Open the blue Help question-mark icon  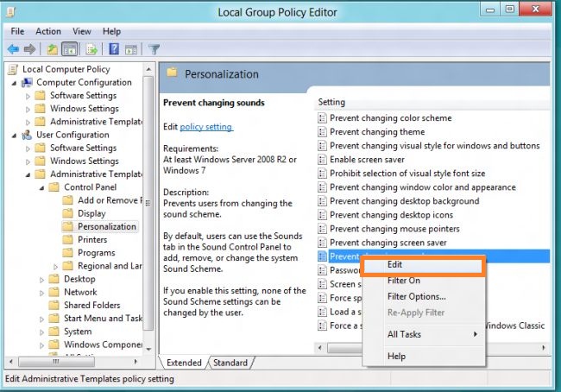point(114,49)
